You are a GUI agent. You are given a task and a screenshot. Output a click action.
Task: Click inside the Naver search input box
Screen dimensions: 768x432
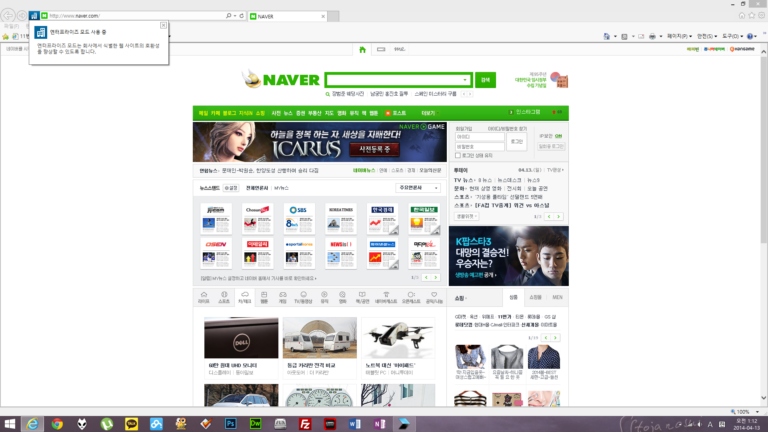[393, 80]
